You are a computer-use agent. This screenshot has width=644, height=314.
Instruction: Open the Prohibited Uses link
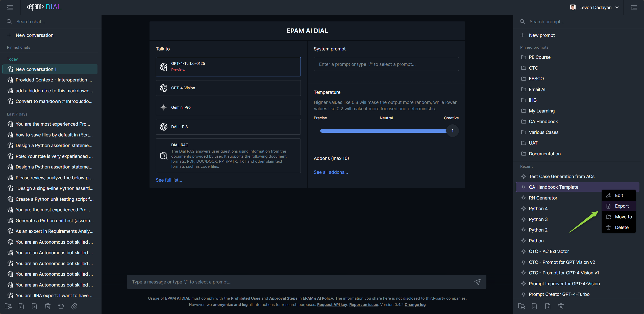tap(245, 298)
